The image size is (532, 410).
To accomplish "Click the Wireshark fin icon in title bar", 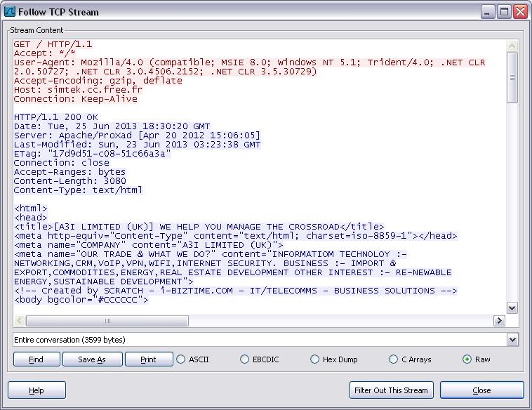I will click(10, 12).
